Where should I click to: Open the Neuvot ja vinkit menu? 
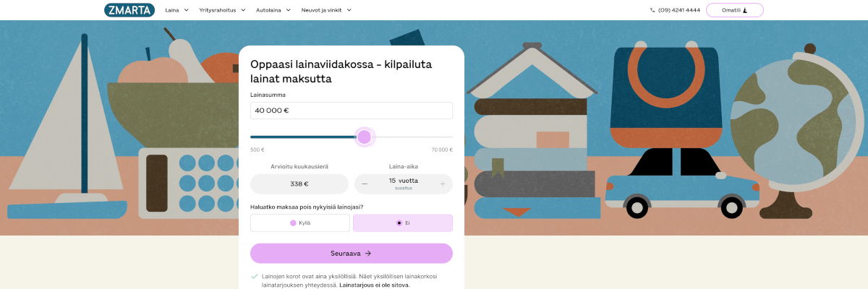click(x=326, y=10)
